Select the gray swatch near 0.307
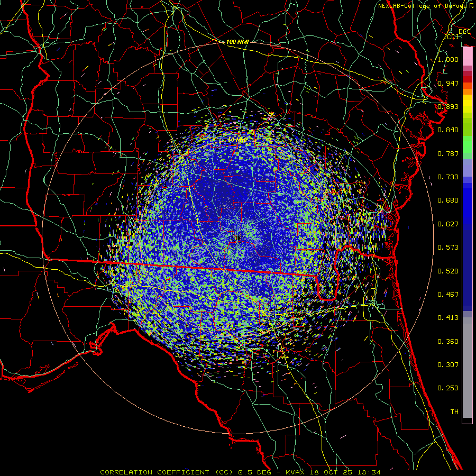This screenshot has width=476, height=476. 467,368
